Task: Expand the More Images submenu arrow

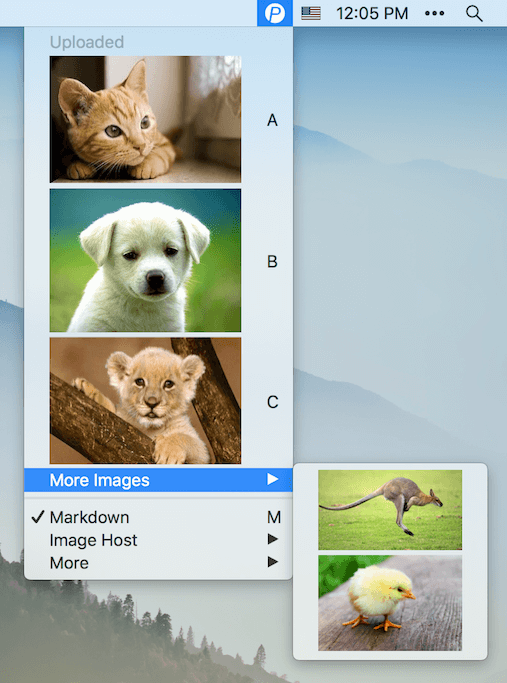Action: tap(273, 479)
